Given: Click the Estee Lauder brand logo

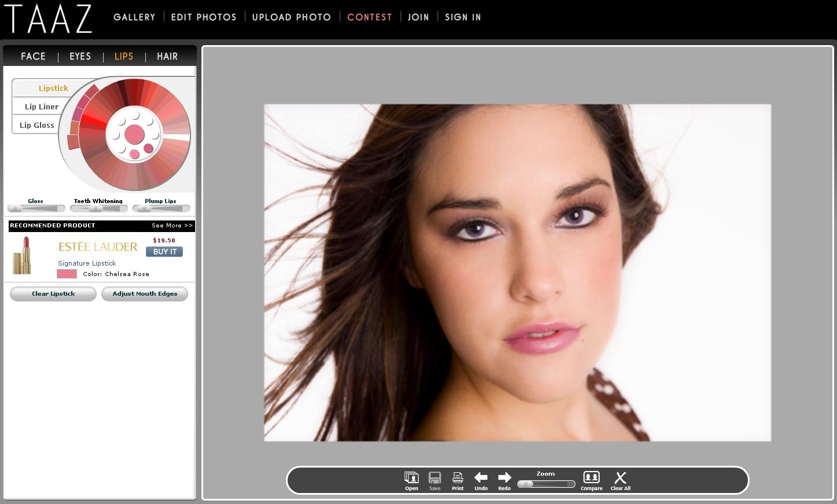Looking at the screenshot, I should coord(98,247).
